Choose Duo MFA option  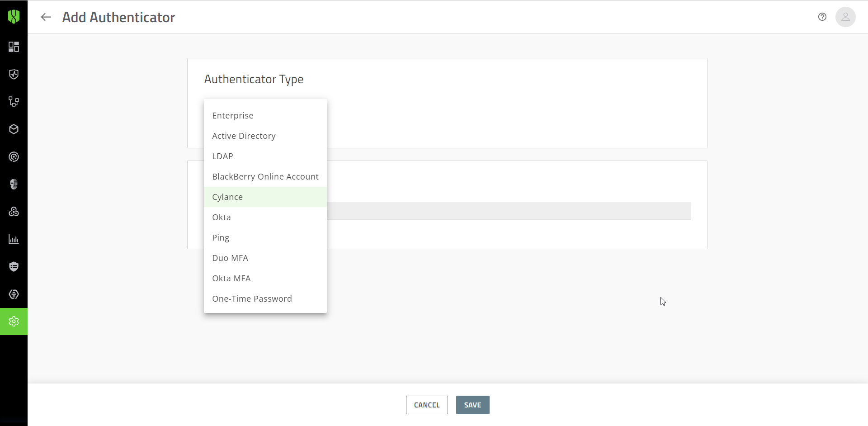[265, 258]
